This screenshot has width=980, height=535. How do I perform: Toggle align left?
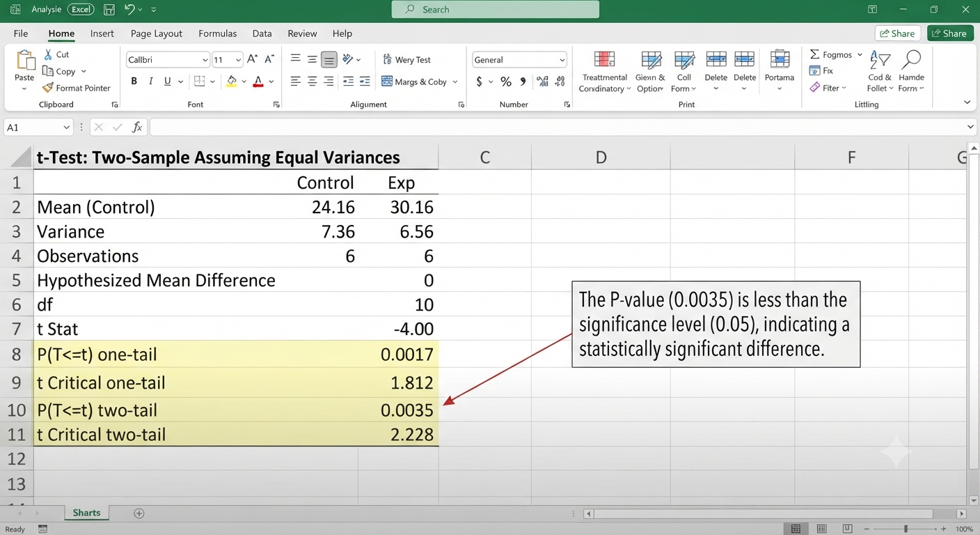296,82
